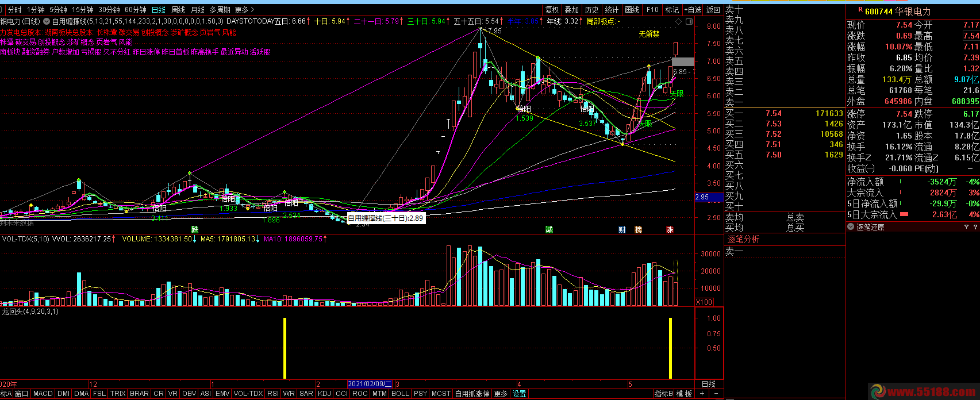This screenshot has height=400, width=980.
Task: Collapse the 逐笔还原 panel header arrow
Action: (x=851, y=227)
